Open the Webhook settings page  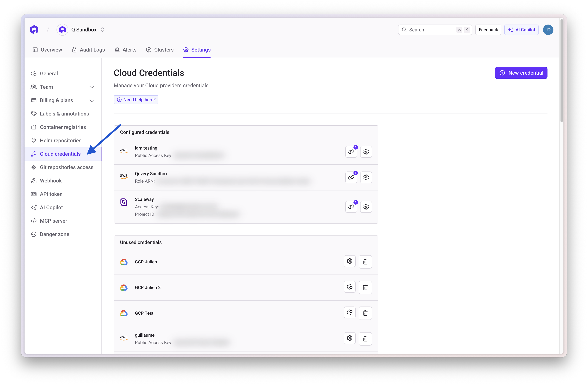pos(63,181)
